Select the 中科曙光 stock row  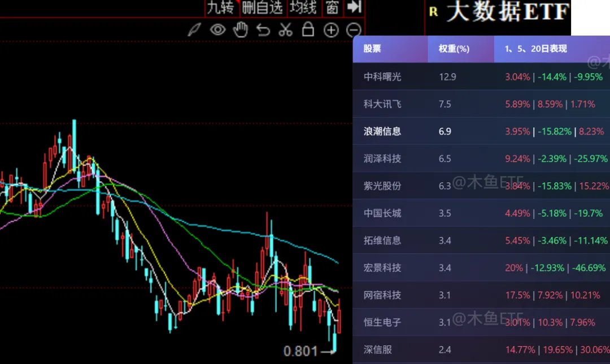tap(481, 77)
